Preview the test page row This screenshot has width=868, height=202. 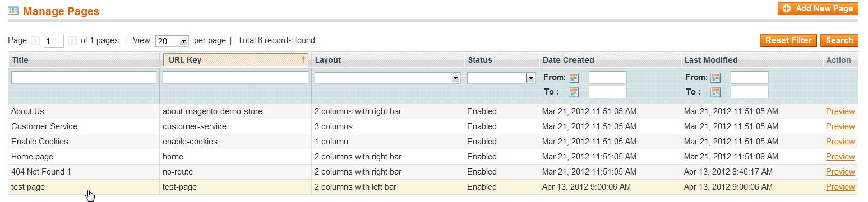point(840,187)
